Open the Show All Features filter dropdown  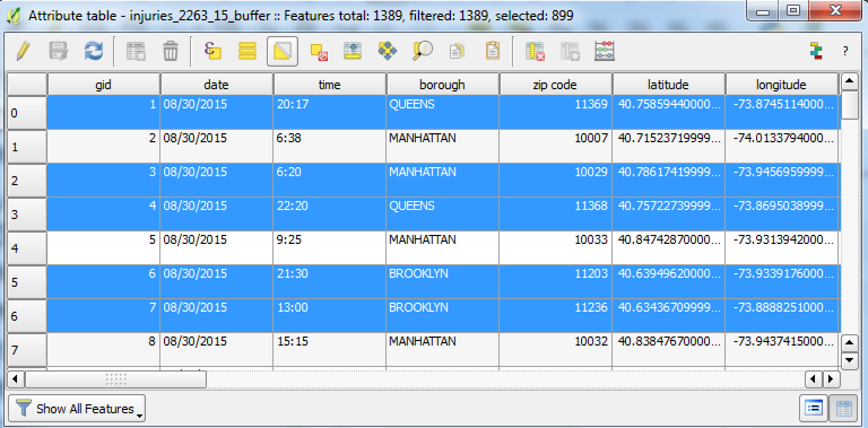(77, 408)
